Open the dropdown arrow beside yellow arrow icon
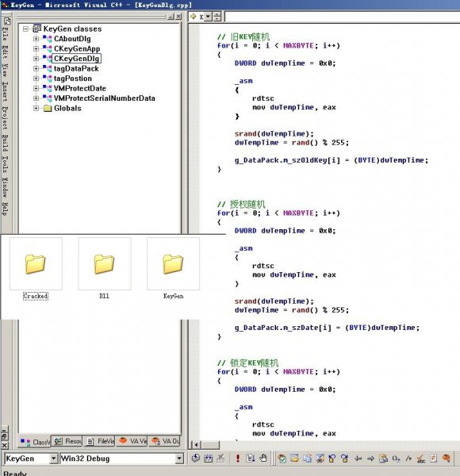This screenshot has height=476, width=460. click(x=208, y=17)
